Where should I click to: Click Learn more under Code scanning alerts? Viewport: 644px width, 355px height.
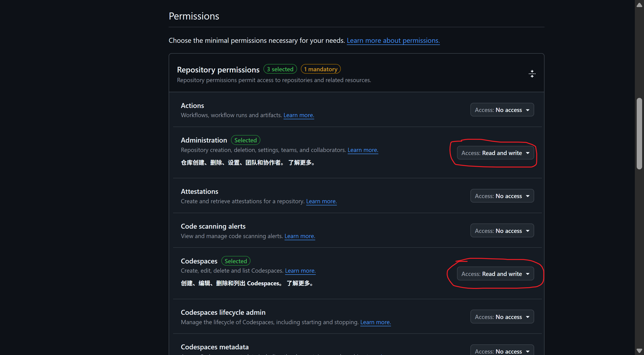coord(299,236)
